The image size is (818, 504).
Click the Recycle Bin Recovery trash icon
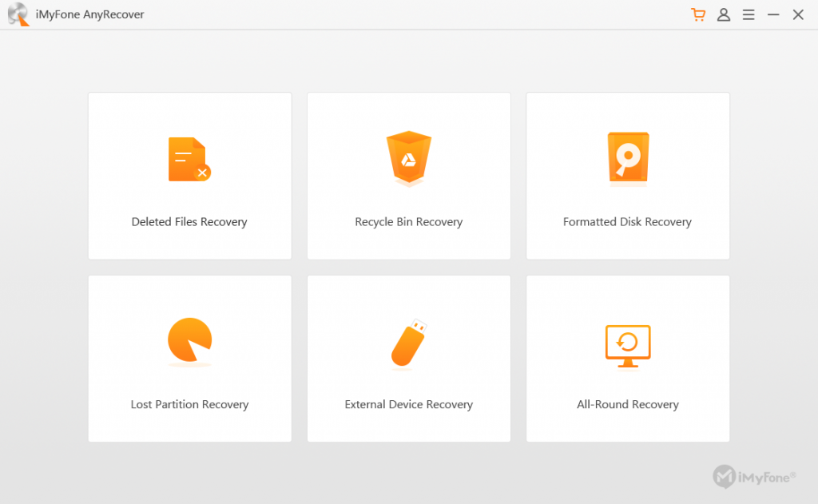coord(408,157)
